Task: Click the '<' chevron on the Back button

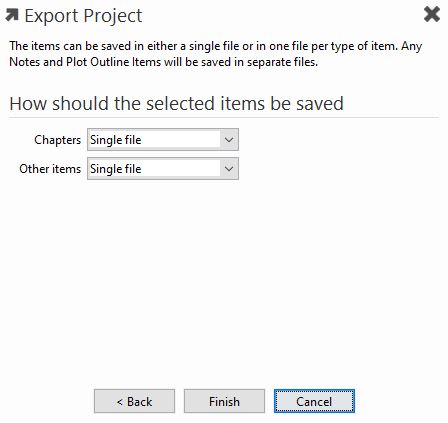Action: click(x=120, y=402)
